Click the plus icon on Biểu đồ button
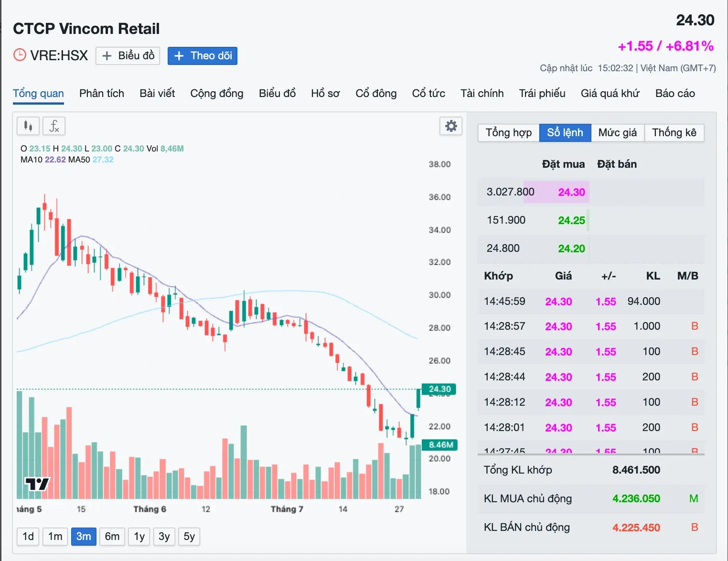This screenshot has width=728, height=561. (x=107, y=56)
